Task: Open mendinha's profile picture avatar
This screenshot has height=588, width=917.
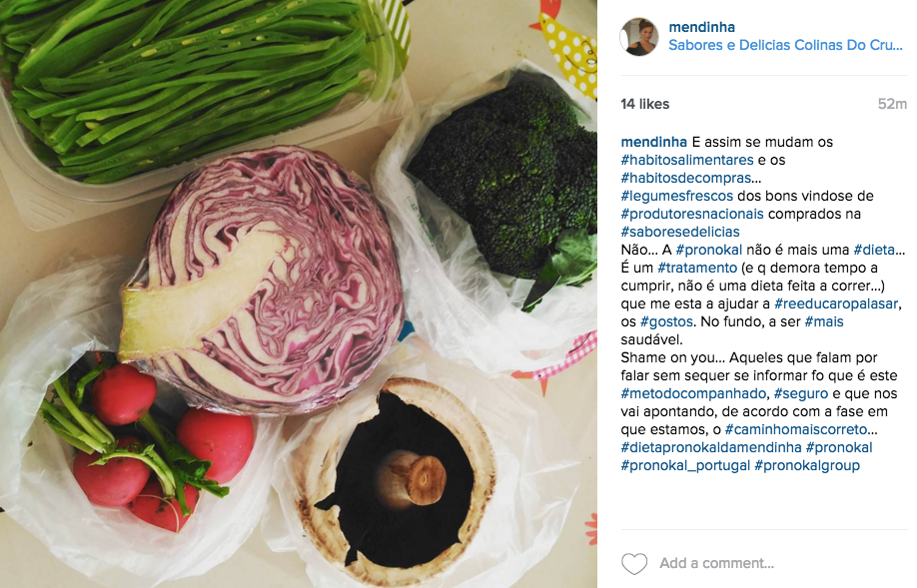Action: pos(638,36)
